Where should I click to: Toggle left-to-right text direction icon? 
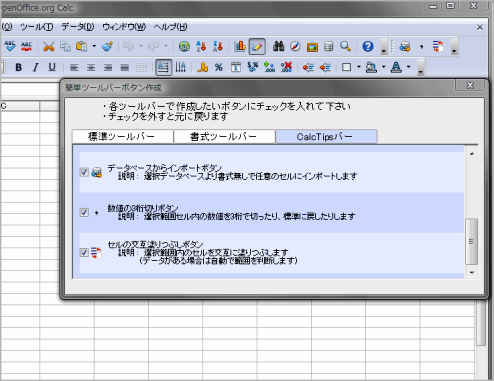(x=163, y=67)
